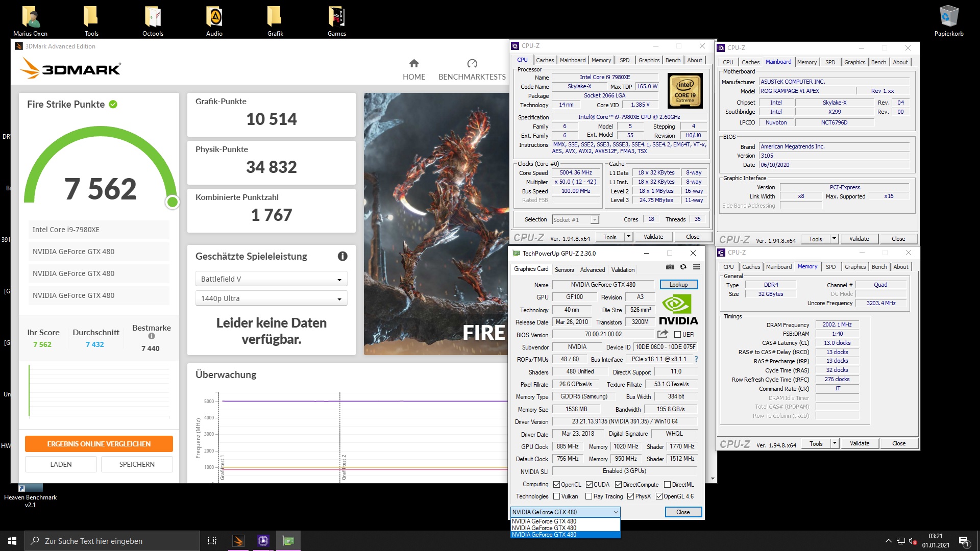
Task: Open the Socket #1 selection dropdown
Action: tap(575, 220)
